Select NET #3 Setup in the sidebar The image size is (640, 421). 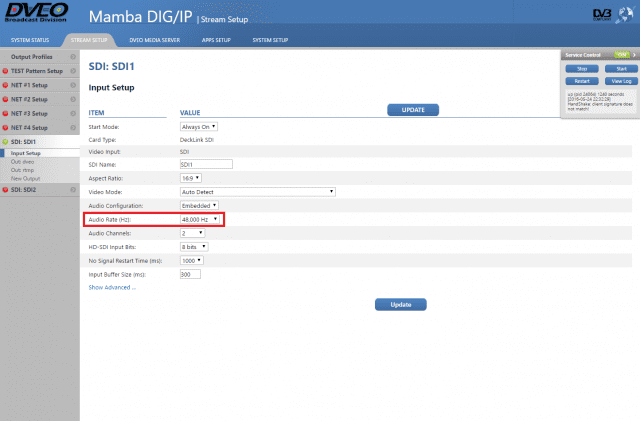click(x=29, y=114)
